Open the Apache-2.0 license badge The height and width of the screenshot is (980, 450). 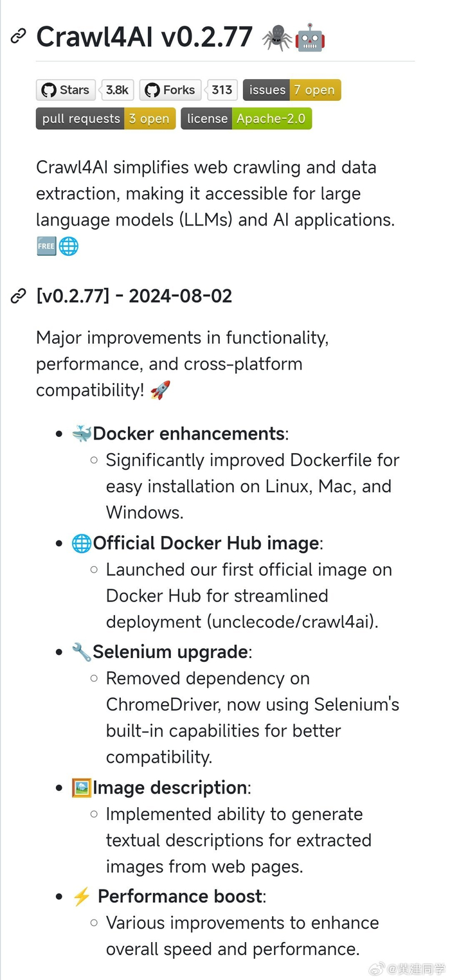point(246,119)
